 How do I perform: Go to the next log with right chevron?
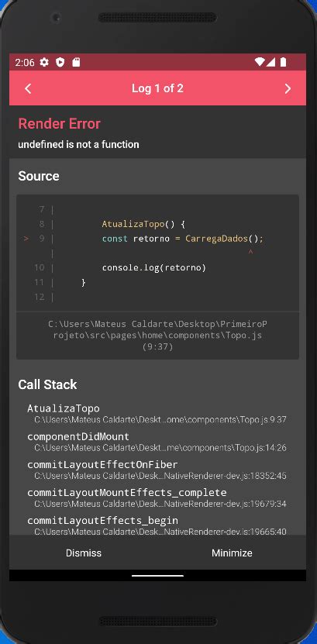coord(288,88)
